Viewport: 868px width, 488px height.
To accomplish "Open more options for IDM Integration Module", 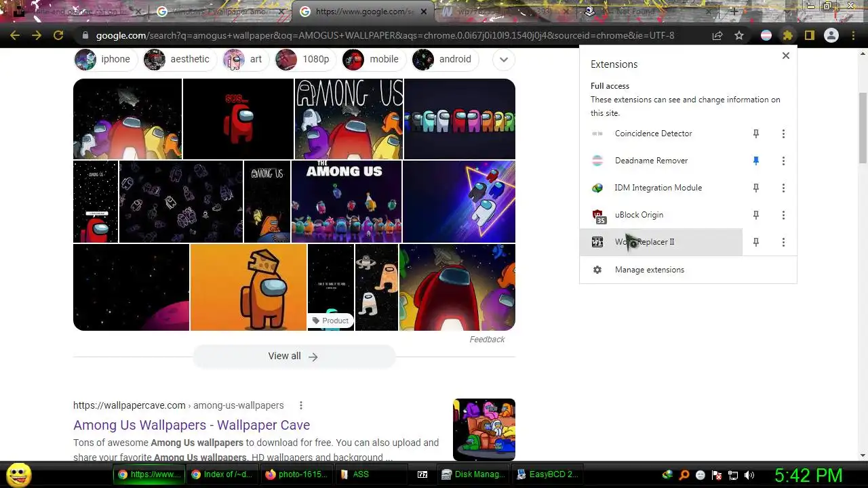I will point(783,188).
